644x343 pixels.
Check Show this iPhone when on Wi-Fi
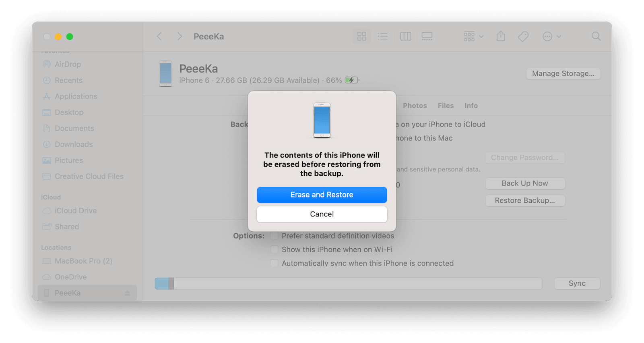point(274,249)
